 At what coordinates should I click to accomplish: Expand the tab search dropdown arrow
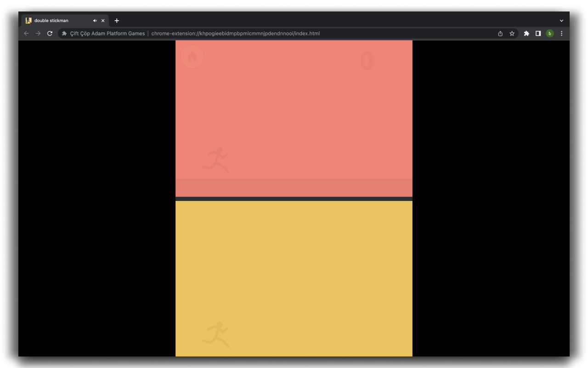click(561, 21)
